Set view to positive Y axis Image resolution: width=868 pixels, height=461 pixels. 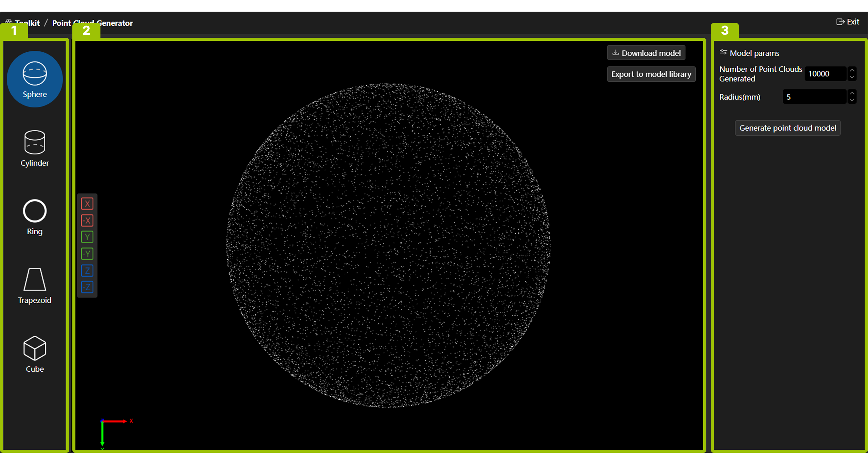(87, 237)
